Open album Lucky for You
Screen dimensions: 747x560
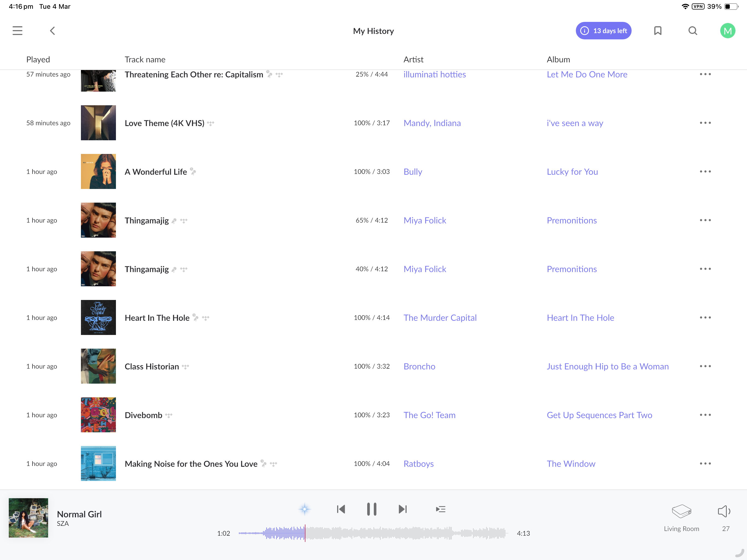click(572, 171)
